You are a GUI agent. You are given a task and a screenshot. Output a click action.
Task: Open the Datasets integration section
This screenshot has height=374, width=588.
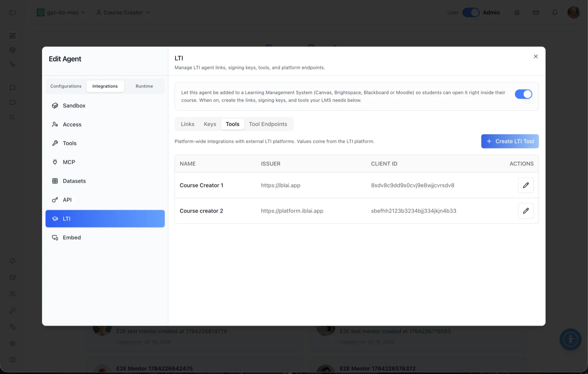point(105,181)
